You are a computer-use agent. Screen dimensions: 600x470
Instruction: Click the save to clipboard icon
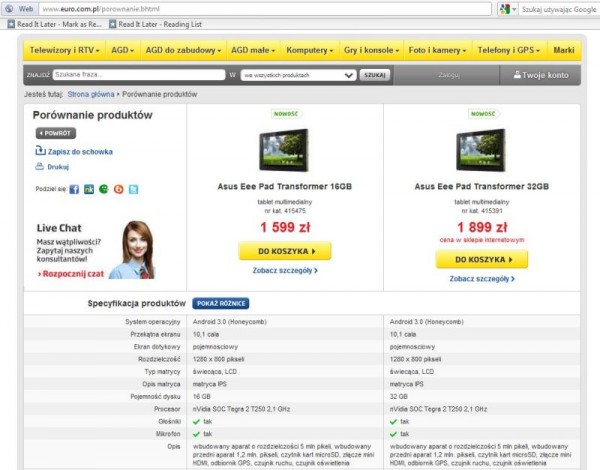(x=40, y=152)
